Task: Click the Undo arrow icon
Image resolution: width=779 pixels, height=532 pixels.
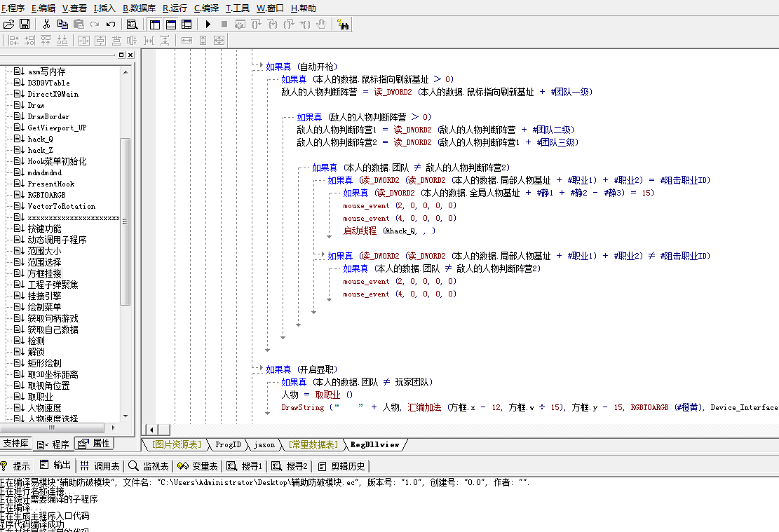Action: (x=111, y=24)
